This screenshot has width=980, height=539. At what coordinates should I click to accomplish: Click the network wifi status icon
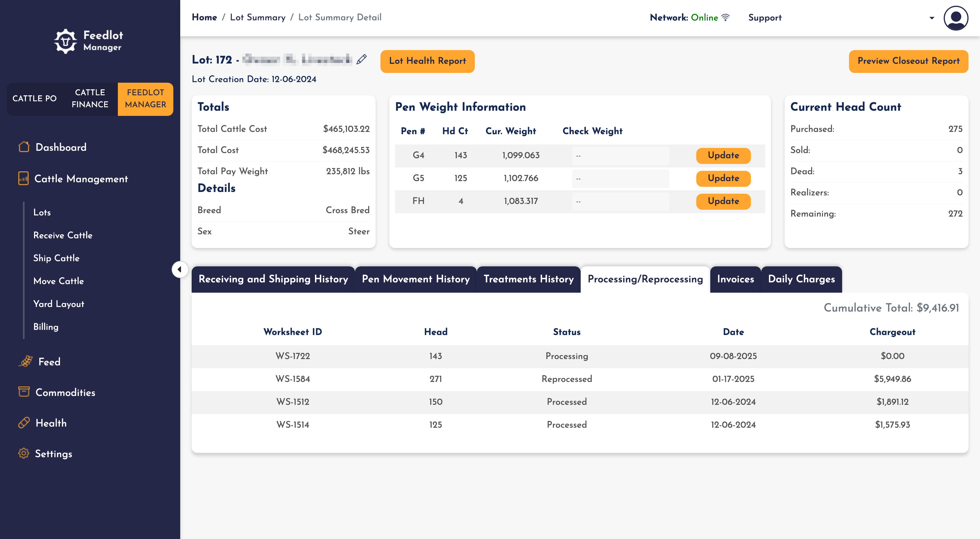pyautogui.click(x=726, y=17)
